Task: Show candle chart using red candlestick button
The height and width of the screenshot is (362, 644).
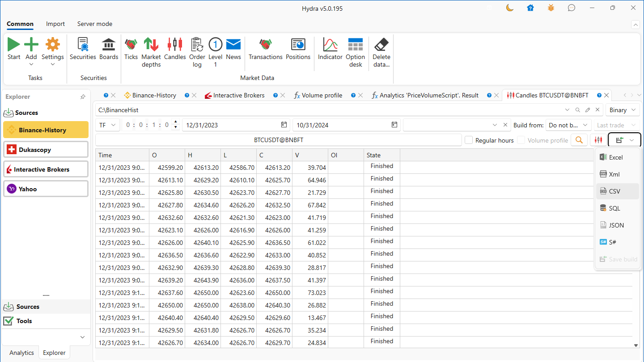Action: pos(598,140)
